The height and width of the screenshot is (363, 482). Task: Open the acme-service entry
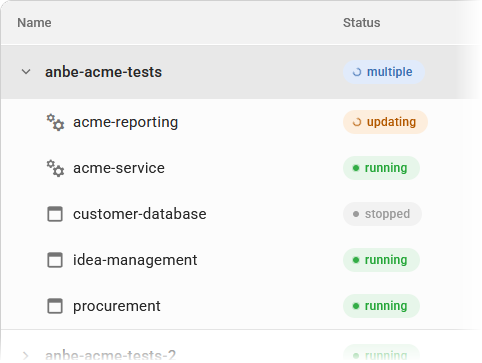tap(119, 168)
